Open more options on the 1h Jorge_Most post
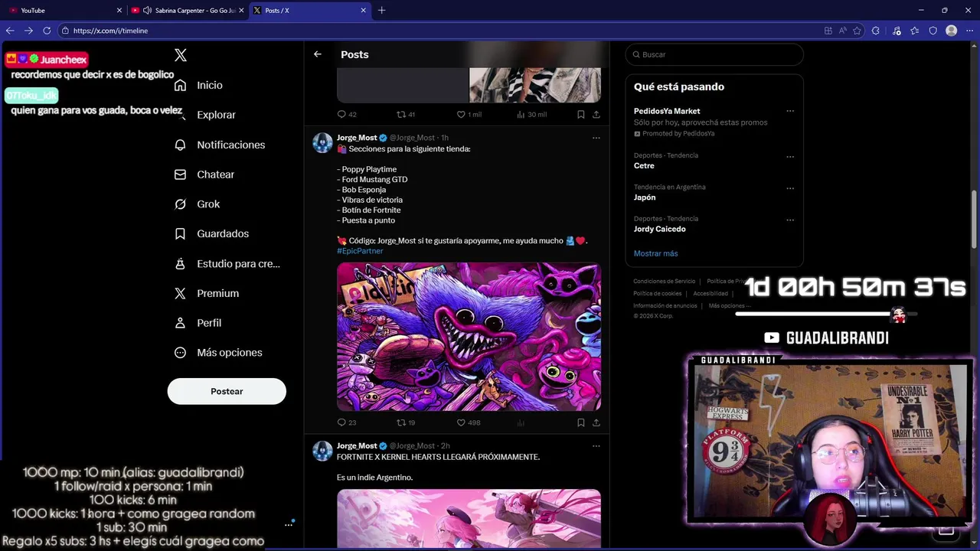This screenshot has height=551, width=980. click(x=596, y=138)
